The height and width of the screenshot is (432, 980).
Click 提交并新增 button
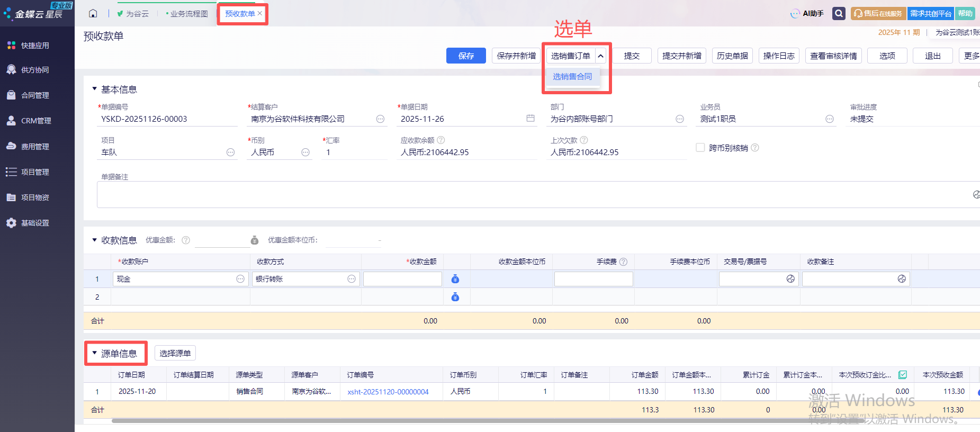click(x=682, y=56)
